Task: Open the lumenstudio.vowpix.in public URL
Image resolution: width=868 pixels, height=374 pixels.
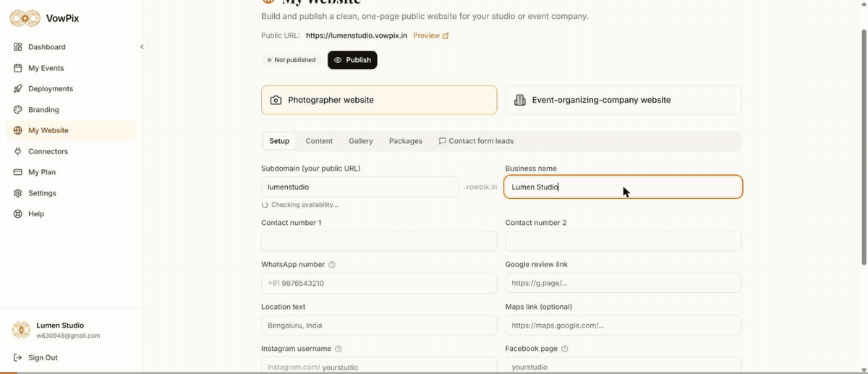Action: (357, 35)
